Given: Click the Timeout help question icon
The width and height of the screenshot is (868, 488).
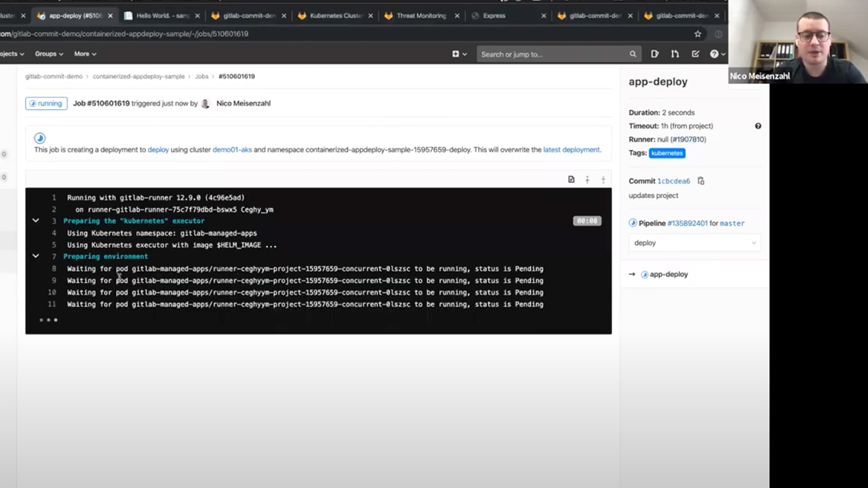Looking at the screenshot, I should coord(758,126).
